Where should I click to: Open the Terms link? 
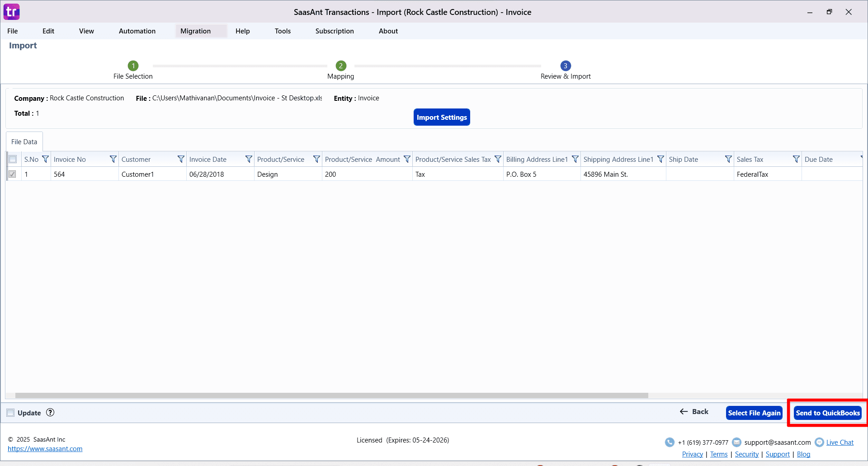point(719,454)
